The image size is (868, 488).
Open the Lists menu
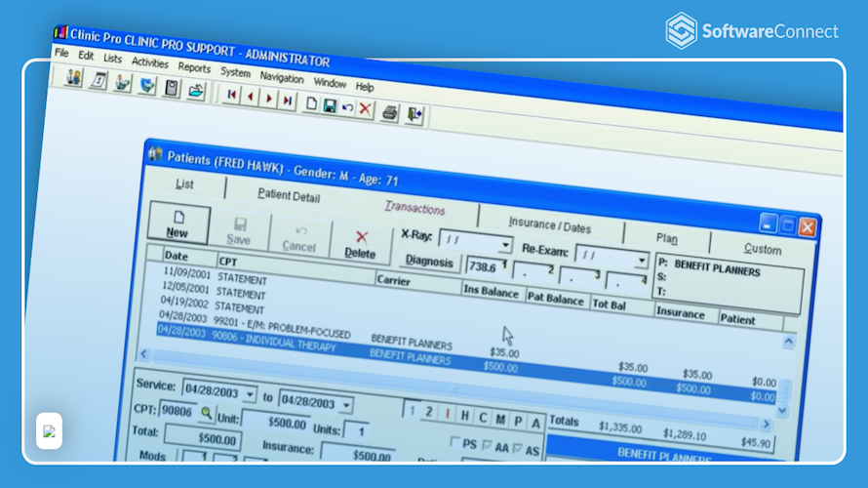click(112, 59)
